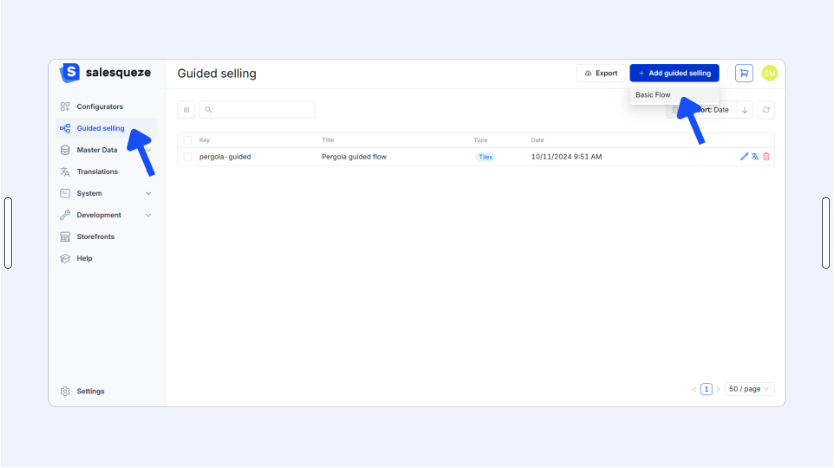Screen dimensions: 835x468
Task: Click the 10/11/2024 9:51 AM date cell
Action: [566, 157]
